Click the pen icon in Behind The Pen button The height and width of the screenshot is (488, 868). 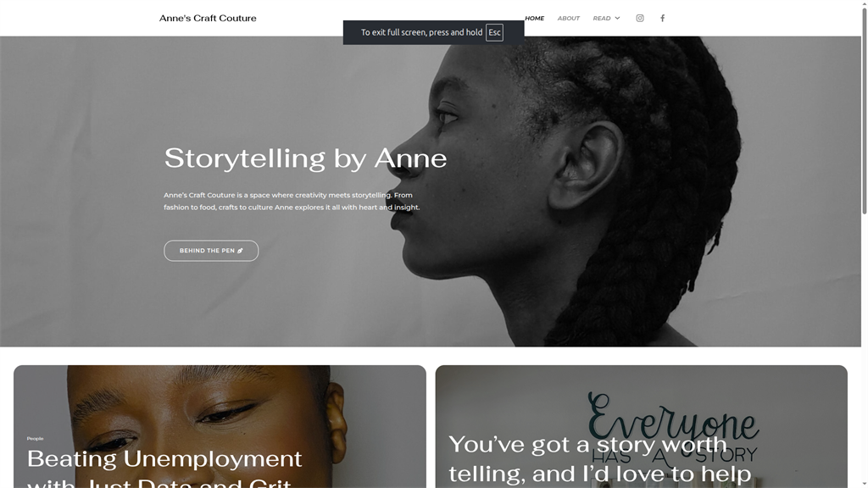[240, 251]
